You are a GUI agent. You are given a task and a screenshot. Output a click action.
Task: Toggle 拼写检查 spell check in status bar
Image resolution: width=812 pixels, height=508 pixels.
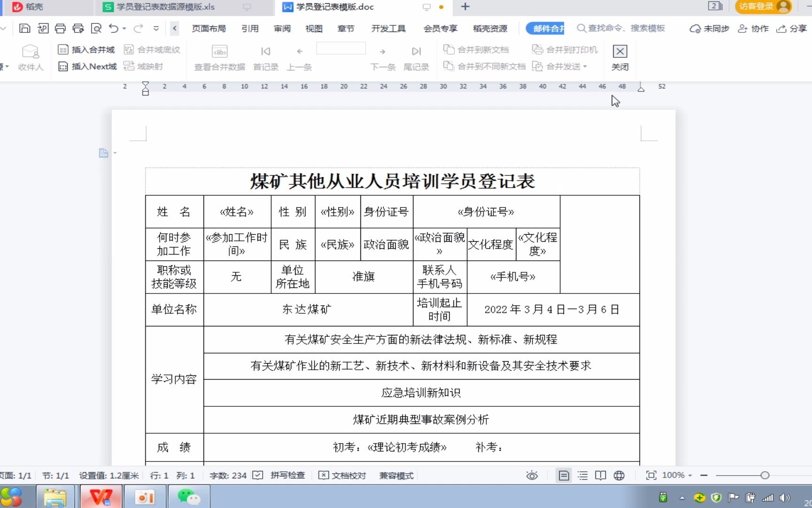[279, 475]
